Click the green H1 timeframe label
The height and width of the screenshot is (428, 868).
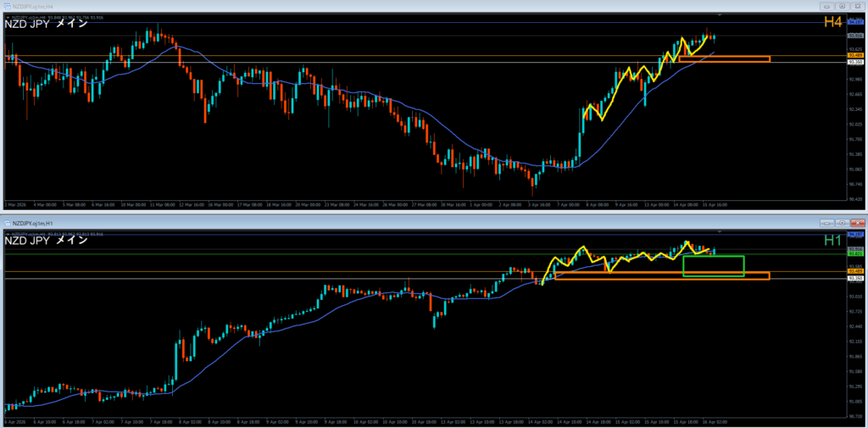(x=832, y=241)
